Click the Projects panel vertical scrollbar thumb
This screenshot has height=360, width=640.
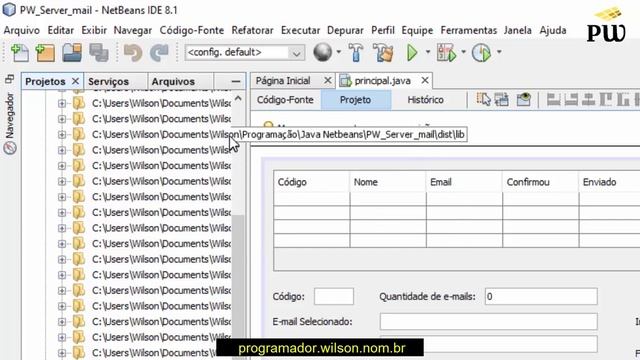tap(238, 286)
